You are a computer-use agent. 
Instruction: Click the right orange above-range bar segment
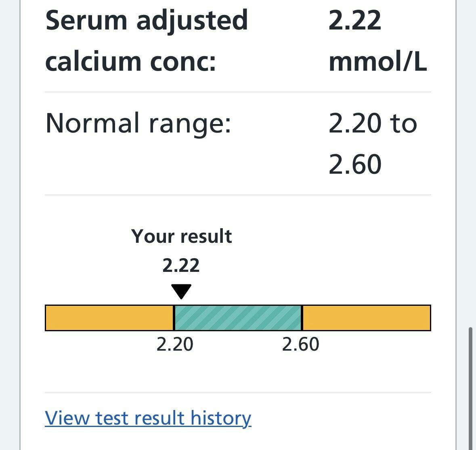coord(366,318)
